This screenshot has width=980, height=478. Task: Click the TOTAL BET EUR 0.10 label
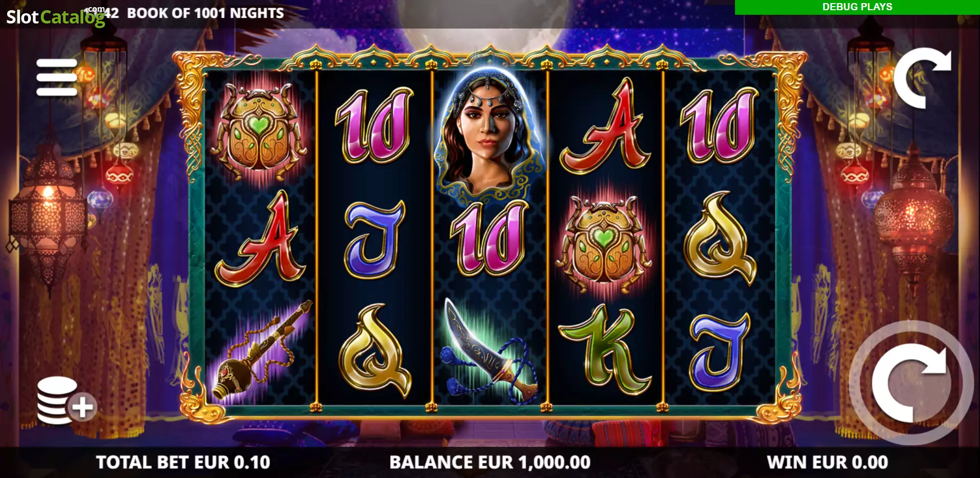(x=183, y=462)
